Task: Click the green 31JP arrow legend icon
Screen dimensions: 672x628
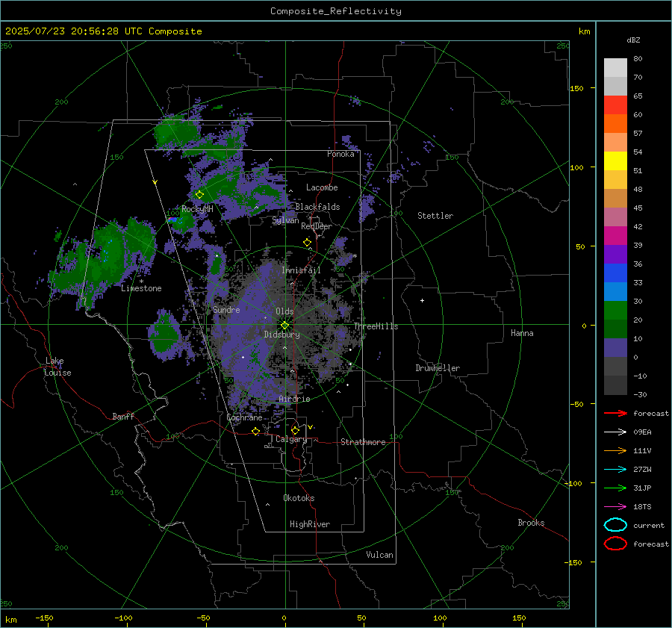Action: tap(615, 488)
